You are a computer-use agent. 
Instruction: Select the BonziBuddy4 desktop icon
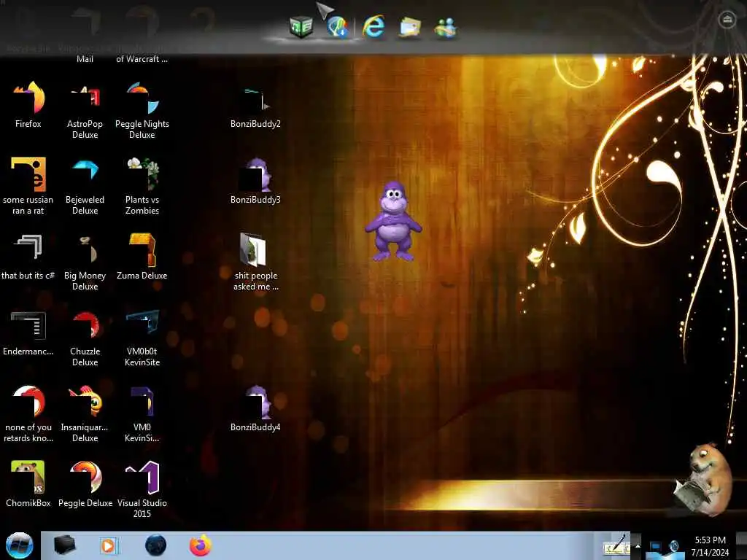pos(255,408)
